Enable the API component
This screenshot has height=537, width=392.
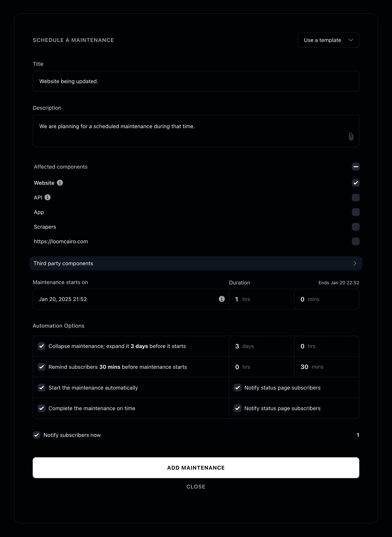[x=355, y=197]
